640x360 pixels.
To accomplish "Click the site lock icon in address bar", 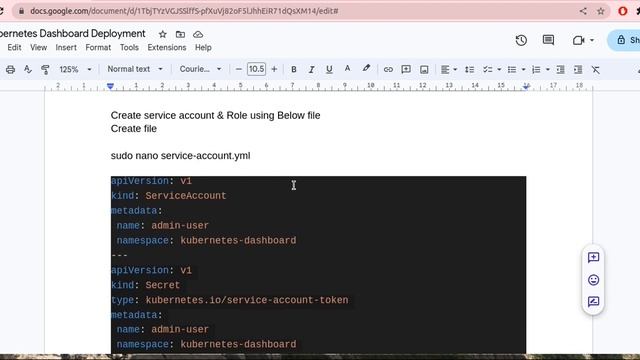I will tap(21, 11).
